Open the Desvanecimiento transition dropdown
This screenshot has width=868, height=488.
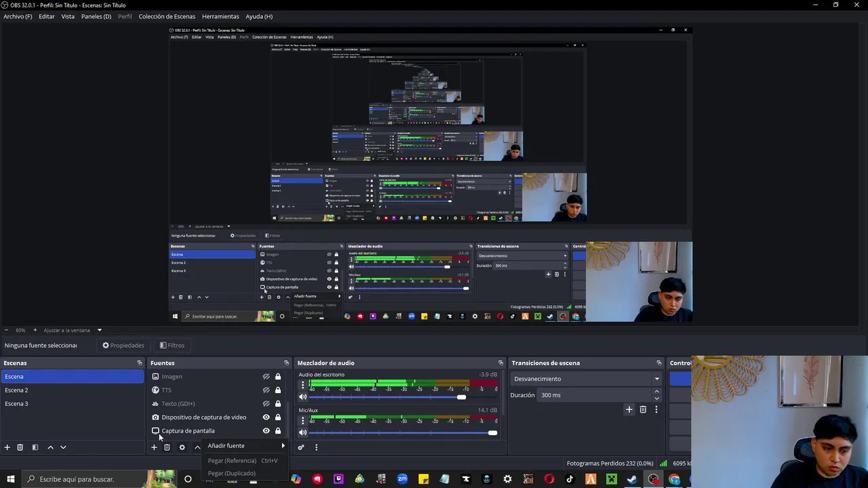pyautogui.click(x=587, y=379)
